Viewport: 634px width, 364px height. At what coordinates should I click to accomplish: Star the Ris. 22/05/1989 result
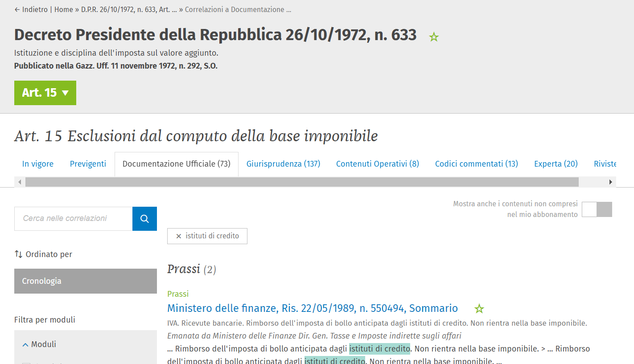(479, 308)
